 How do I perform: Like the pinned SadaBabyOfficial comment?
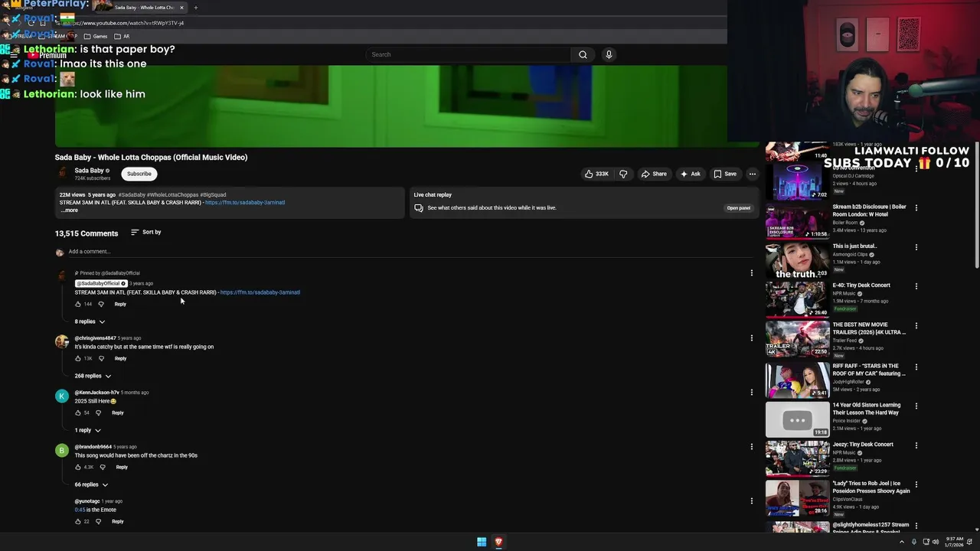tap(78, 304)
